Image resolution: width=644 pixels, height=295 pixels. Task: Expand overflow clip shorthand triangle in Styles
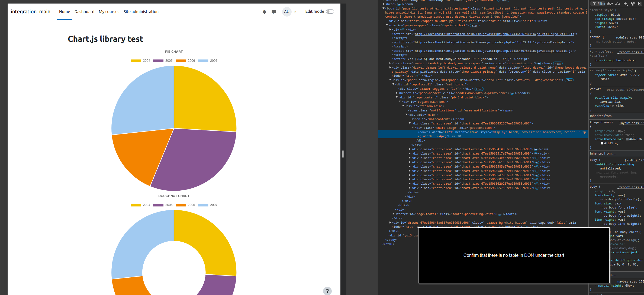(x=613, y=106)
